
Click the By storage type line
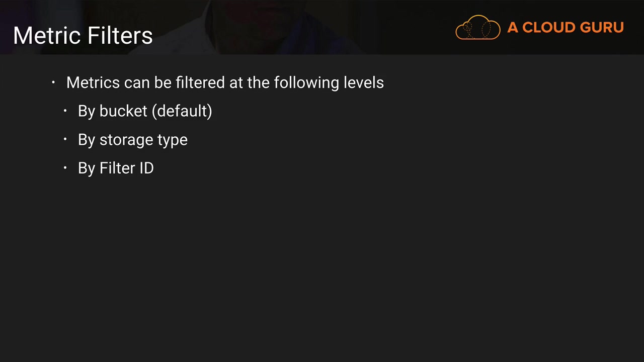coord(133,140)
